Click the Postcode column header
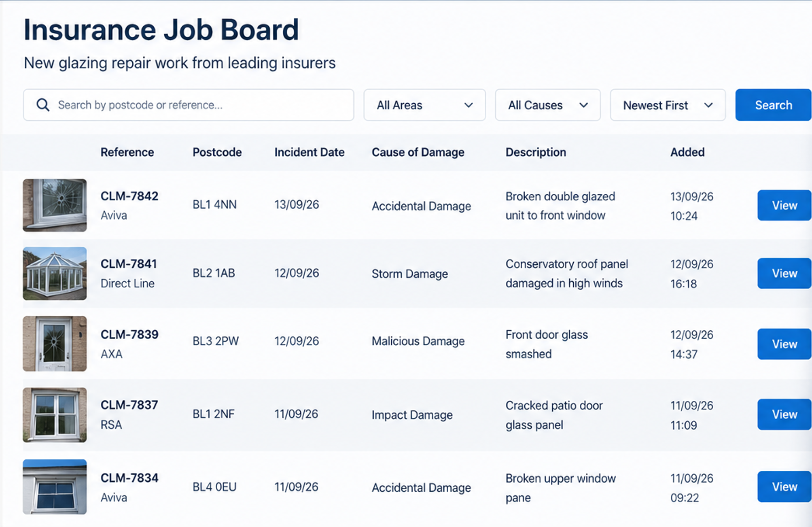Screen dimensions: 812x527 click(217, 152)
